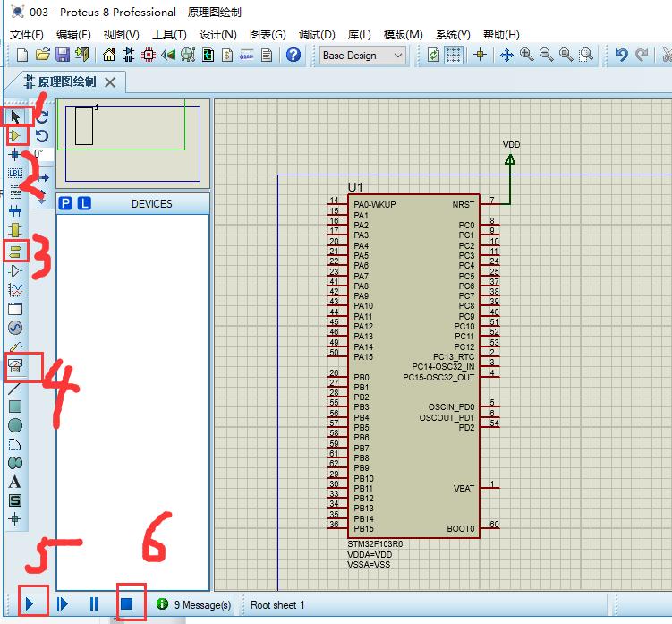Open the 工具(T) menu
Viewport: 672px width, 624px height.
click(169, 34)
